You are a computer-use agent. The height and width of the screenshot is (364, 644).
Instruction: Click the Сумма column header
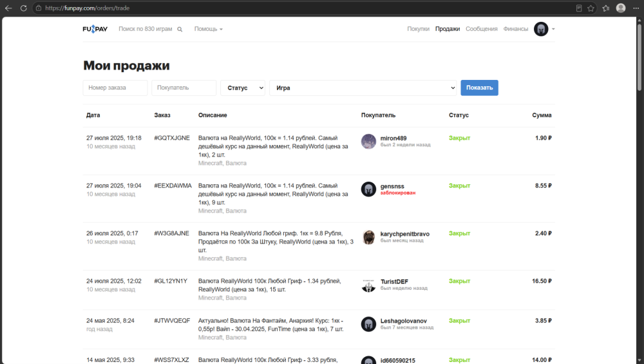point(542,115)
